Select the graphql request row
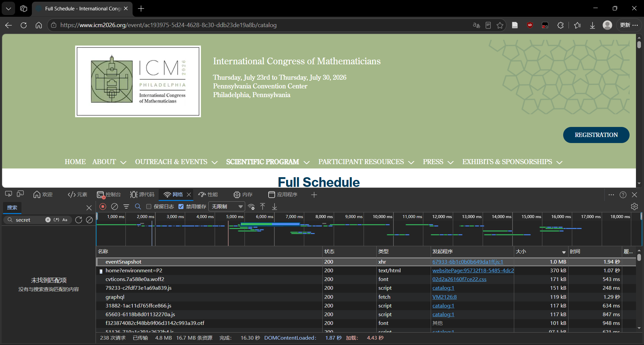 (366, 297)
